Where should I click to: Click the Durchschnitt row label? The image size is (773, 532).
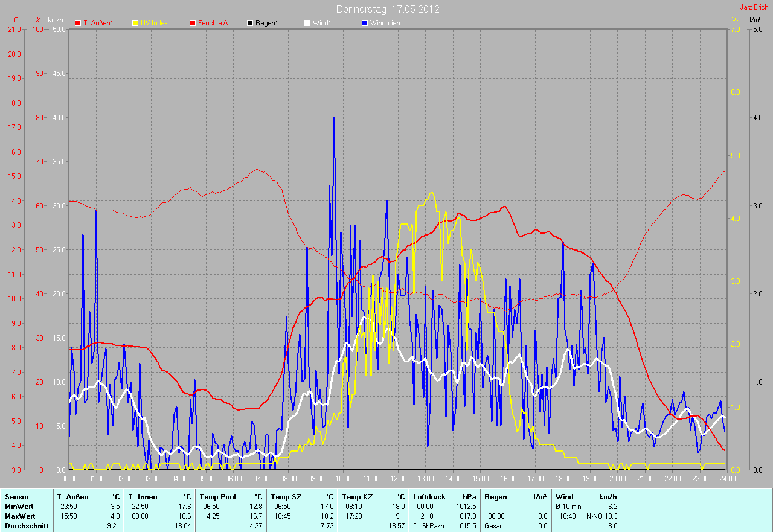point(26,526)
